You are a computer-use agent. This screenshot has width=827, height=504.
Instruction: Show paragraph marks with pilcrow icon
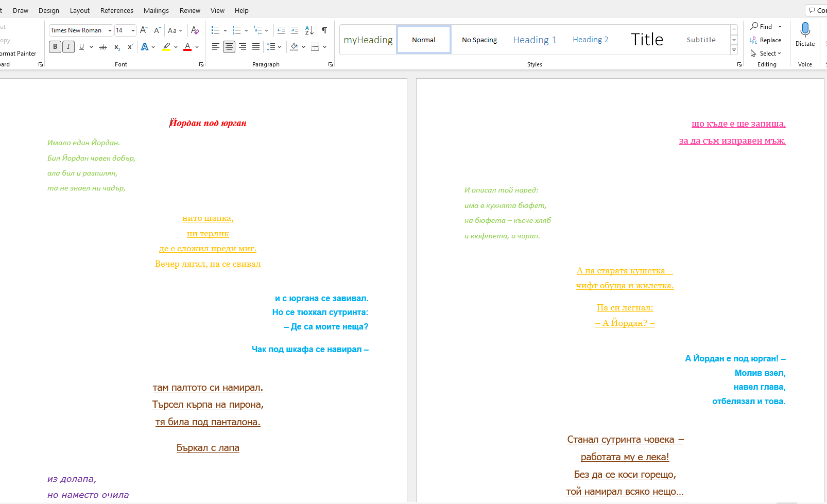(324, 30)
